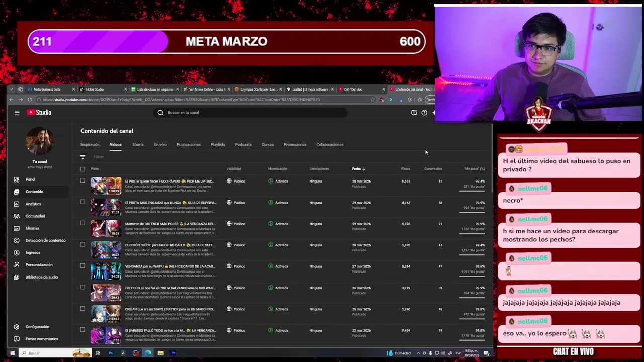Open visibility dropdown of 'PROTA MÁS ENOJADO' row
Viewport: 644px width, 362px height.
pos(236,203)
